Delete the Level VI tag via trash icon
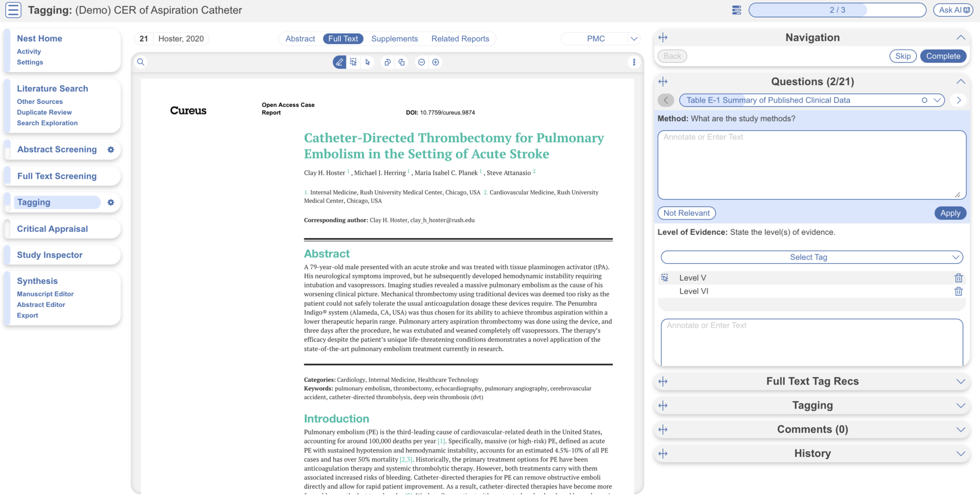This screenshot has width=980, height=501. [x=958, y=291]
